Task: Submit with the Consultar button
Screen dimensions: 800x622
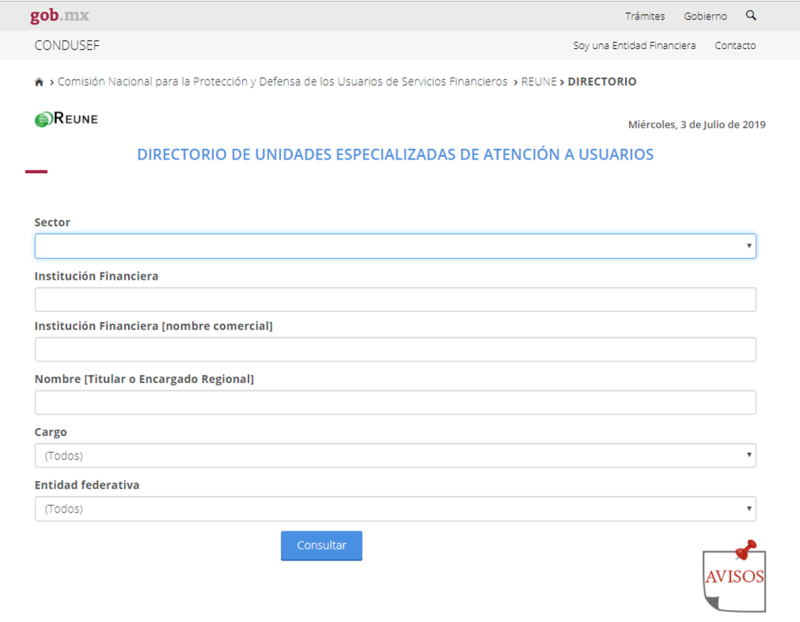Action: click(321, 545)
